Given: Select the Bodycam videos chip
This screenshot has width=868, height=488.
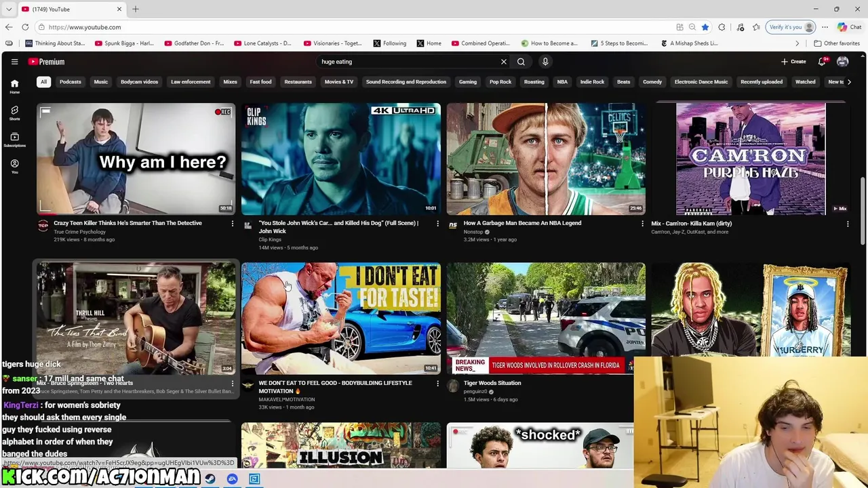Looking at the screenshot, I should point(139,82).
